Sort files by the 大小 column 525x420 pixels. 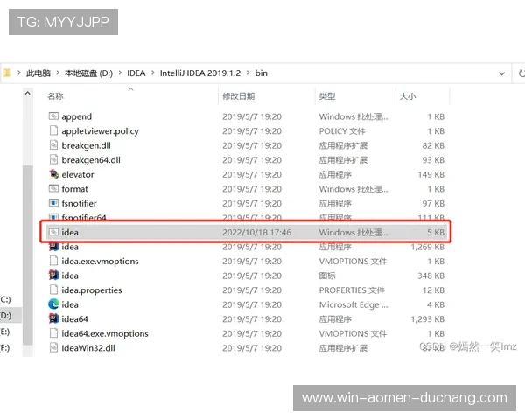408,96
